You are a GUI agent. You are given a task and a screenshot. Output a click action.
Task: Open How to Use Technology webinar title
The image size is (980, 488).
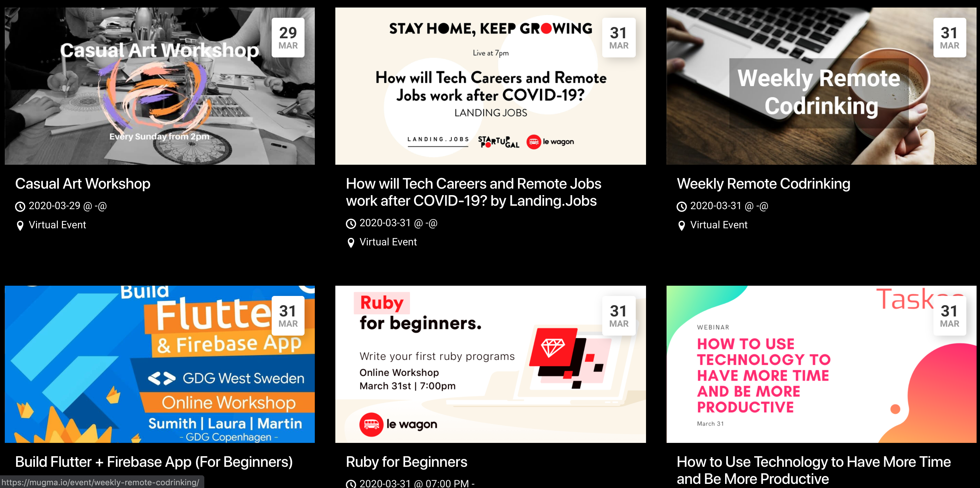coord(813,470)
